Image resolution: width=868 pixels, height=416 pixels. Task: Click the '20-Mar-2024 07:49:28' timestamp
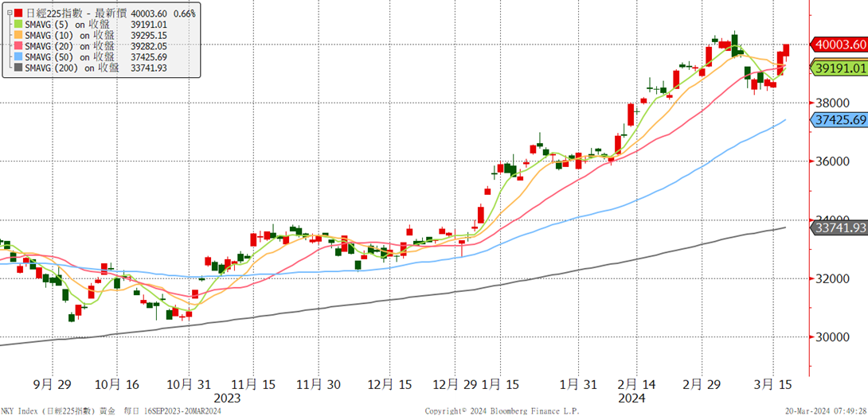click(x=826, y=411)
